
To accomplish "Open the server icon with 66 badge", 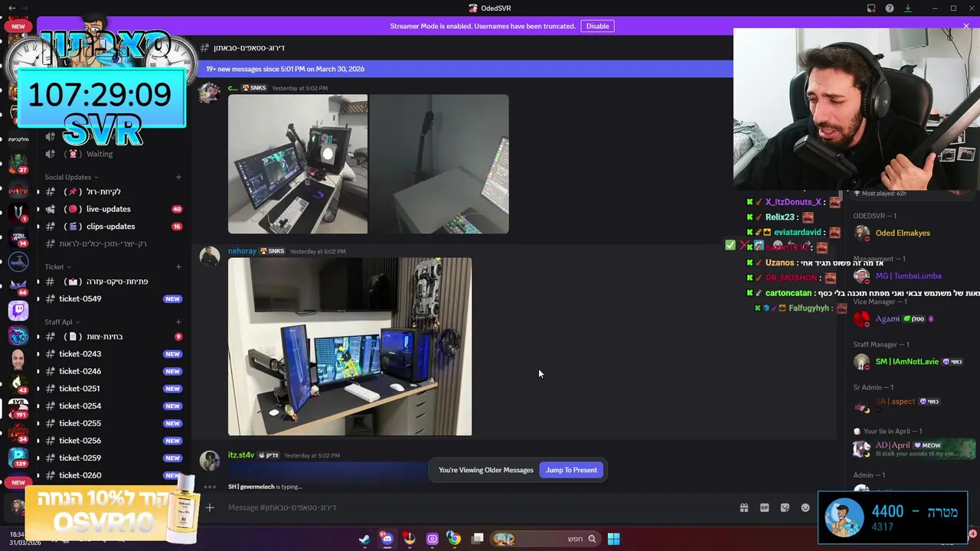I will coord(18,286).
